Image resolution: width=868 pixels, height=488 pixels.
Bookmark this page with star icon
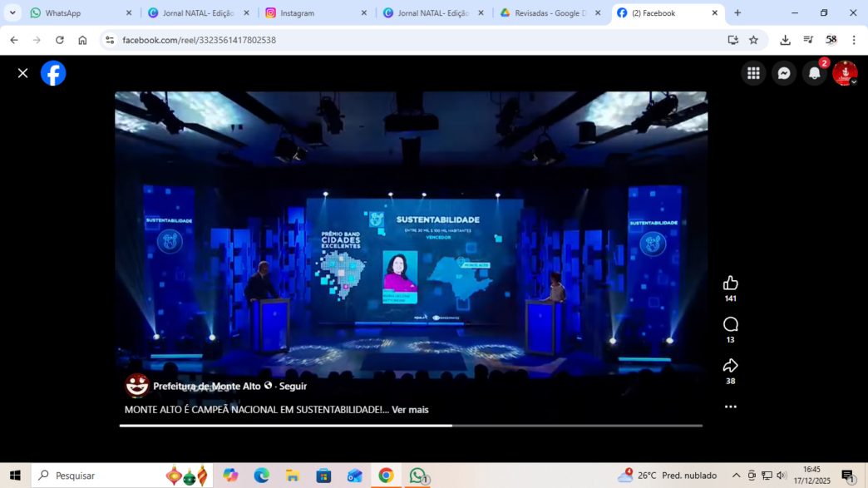tap(753, 40)
